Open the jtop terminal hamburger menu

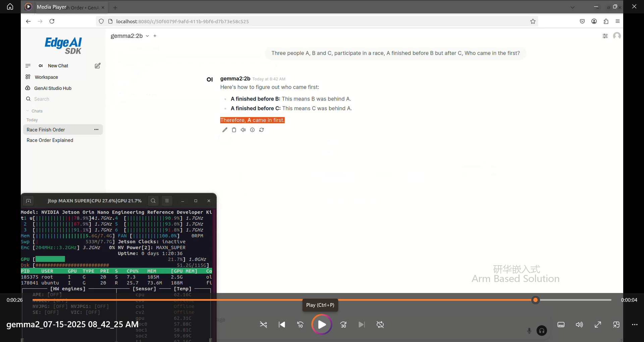click(x=167, y=201)
